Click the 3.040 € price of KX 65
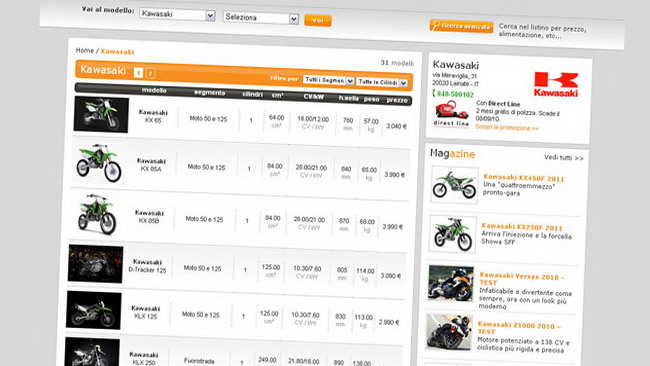The height and width of the screenshot is (366, 650). click(396, 126)
